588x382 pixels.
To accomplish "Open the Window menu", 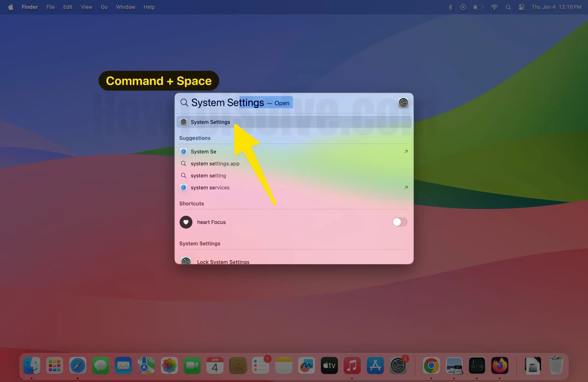I will [125, 7].
